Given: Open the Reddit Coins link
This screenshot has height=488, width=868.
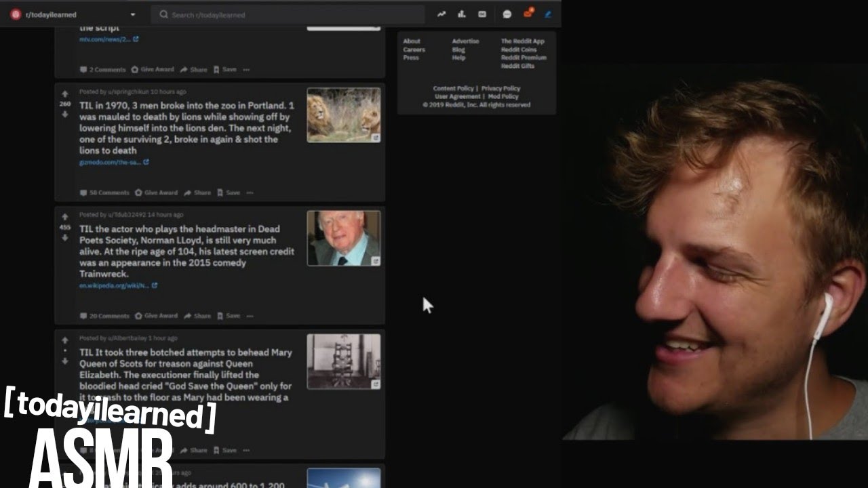Looking at the screenshot, I should [519, 49].
